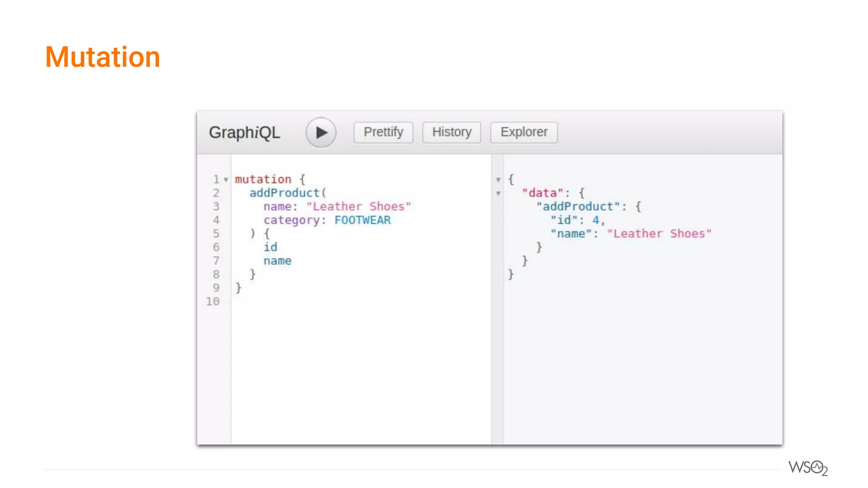Open the Explorer panel
This screenshot has width=868, height=488.
pos(524,132)
